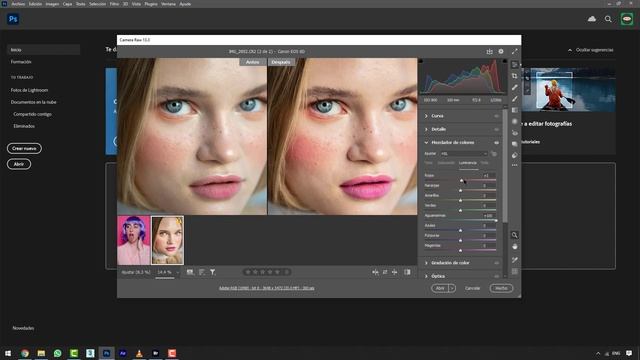Open the HSL adjustment type dropdown
Viewport: 640px width, 360px height.
coord(464,153)
